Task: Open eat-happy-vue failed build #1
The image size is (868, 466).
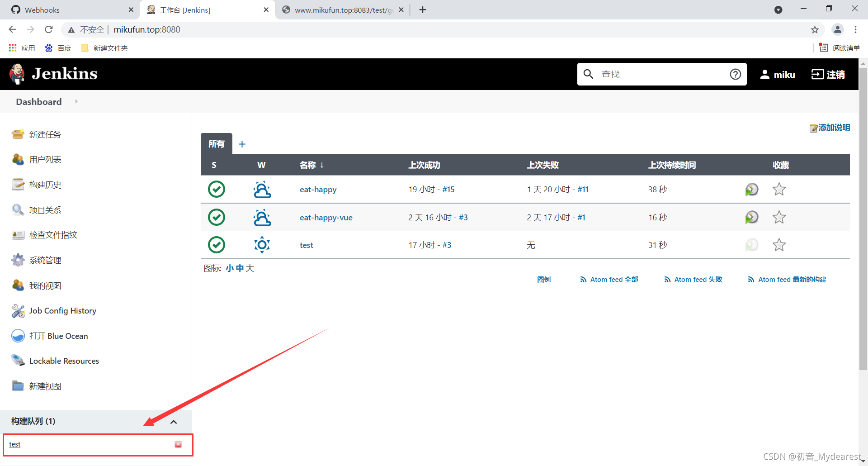Action: tap(581, 218)
